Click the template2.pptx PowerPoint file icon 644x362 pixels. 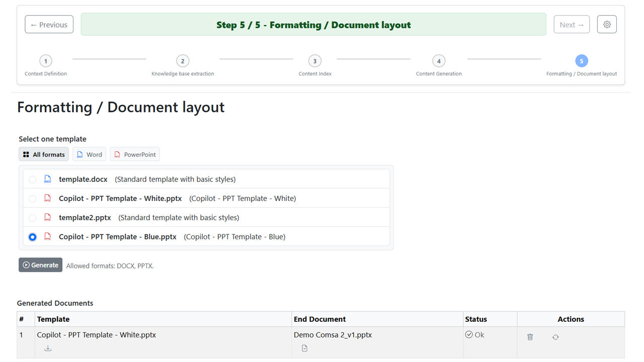[48, 217]
